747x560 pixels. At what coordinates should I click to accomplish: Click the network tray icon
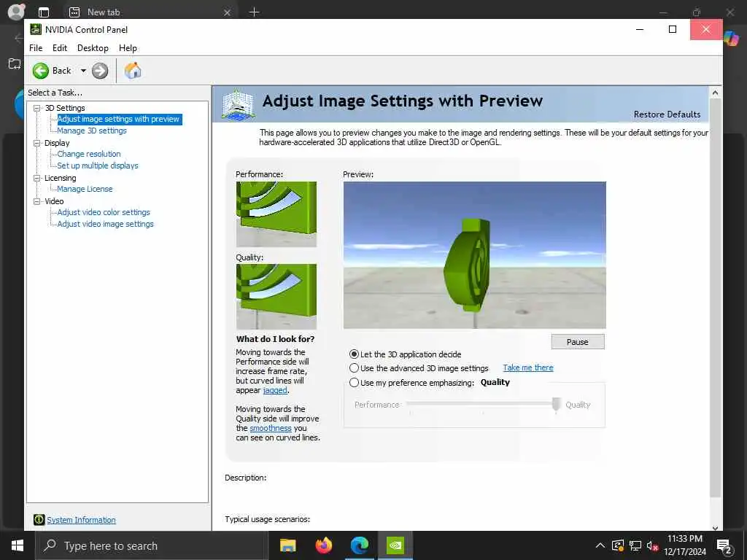coord(635,545)
